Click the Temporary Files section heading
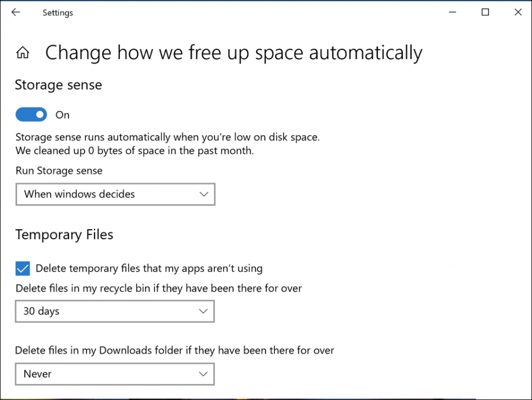The image size is (532, 400). 64,234
